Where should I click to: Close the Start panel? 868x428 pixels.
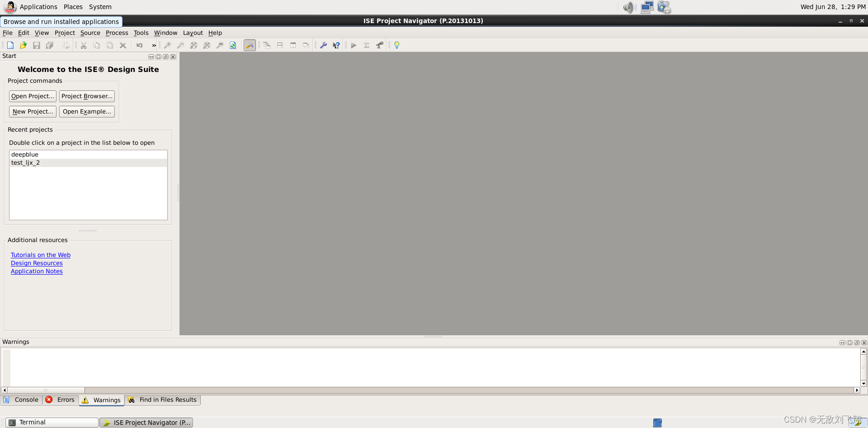173,57
